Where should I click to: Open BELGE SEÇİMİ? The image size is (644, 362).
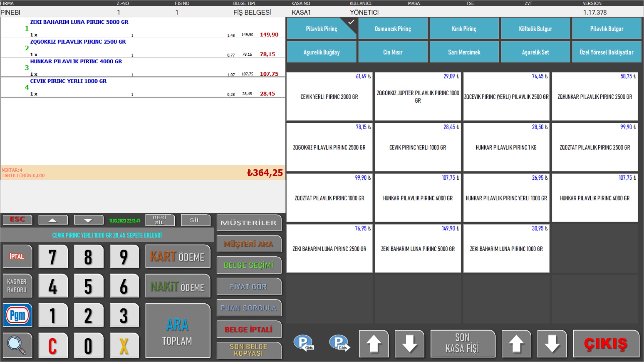tap(249, 265)
